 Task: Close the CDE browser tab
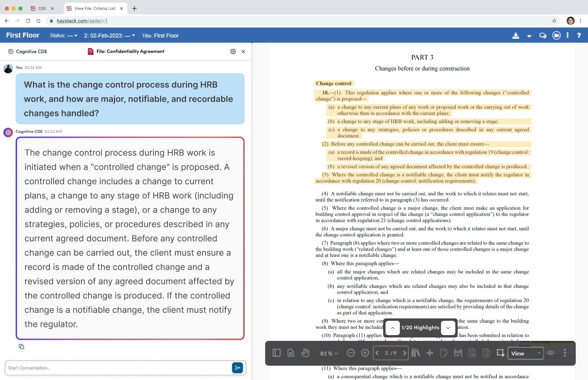click(52, 9)
